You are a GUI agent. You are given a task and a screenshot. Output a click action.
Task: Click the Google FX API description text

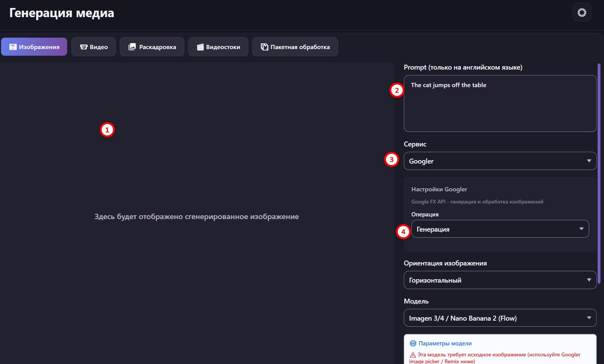click(477, 202)
